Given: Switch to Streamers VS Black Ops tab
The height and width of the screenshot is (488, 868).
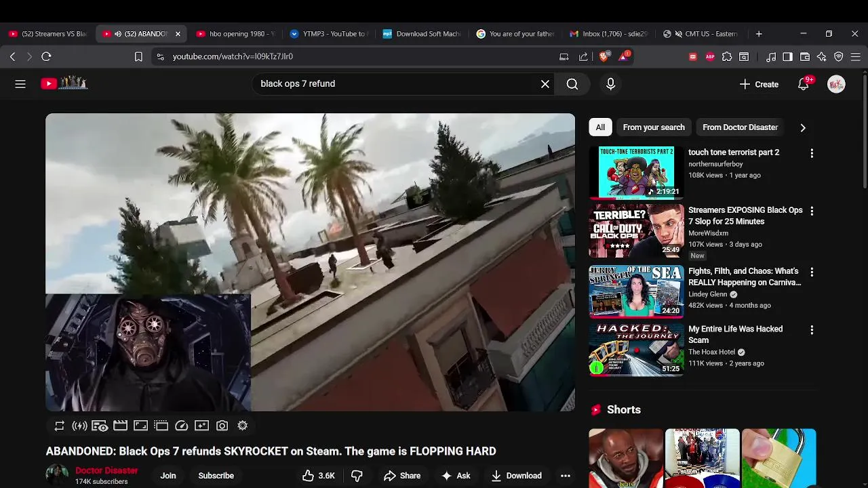Looking at the screenshot, I should pos(47,34).
